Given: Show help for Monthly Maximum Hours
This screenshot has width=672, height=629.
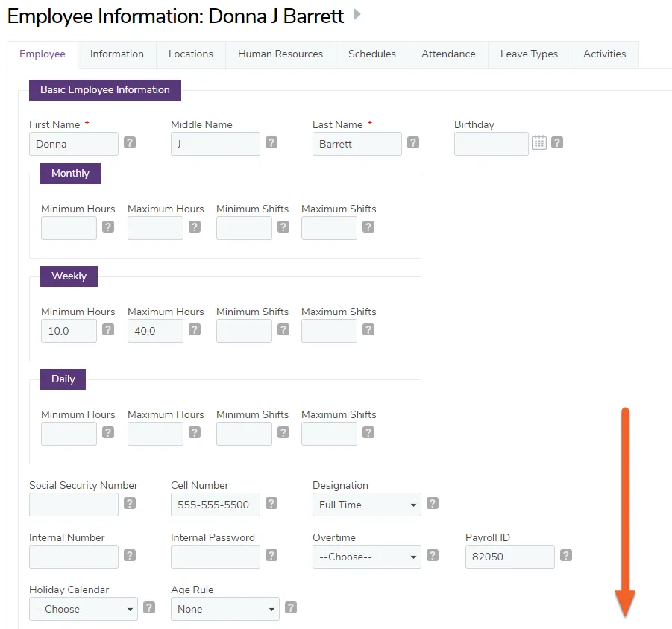Looking at the screenshot, I should 195,227.
